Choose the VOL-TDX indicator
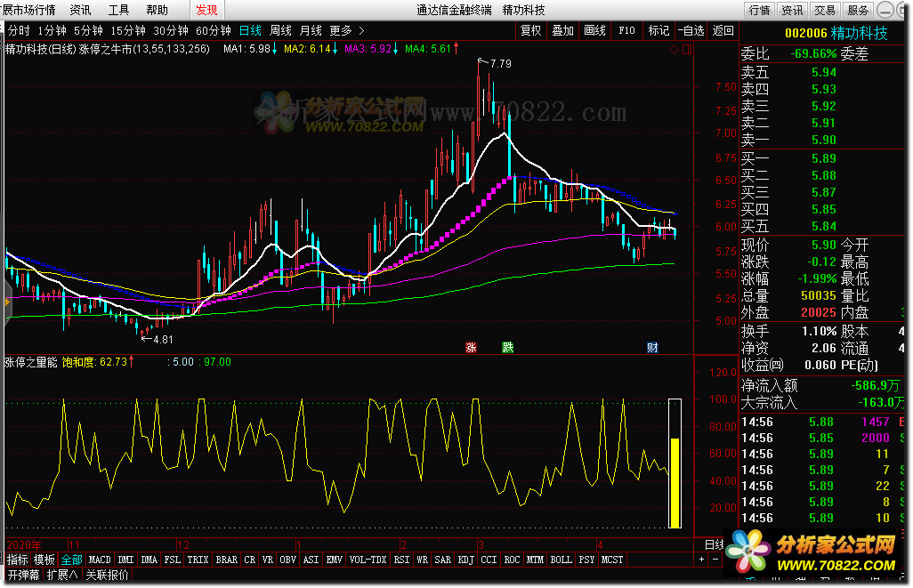The height and width of the screenshot is (588, 913). point(368,560)
